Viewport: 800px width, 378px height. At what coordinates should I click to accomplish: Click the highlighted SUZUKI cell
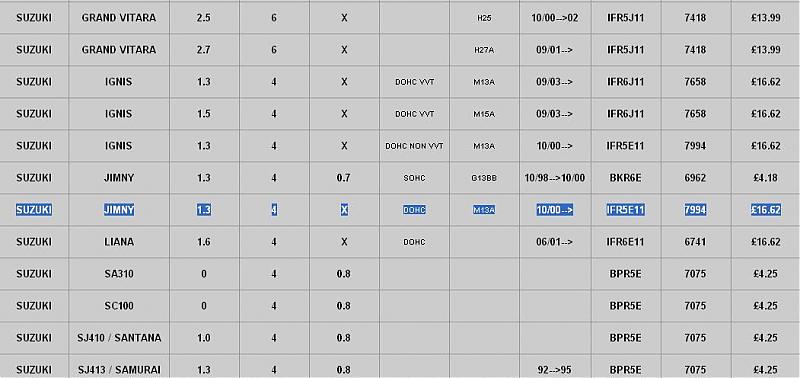pos(34,210)
